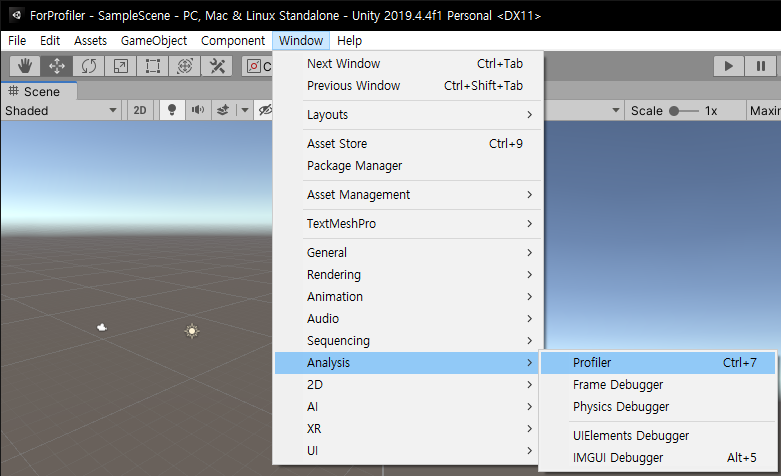
Task: Expand the 2D submenu
Action: pos(408,384)
